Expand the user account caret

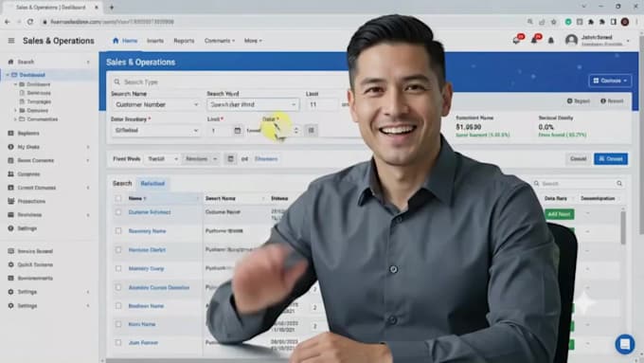(x=628, y=41)
